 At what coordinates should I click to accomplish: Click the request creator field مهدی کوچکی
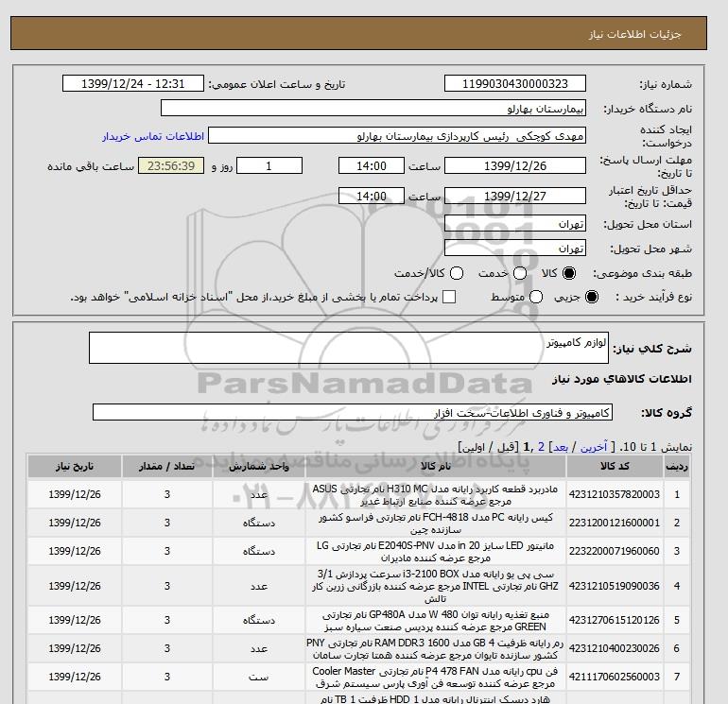[397, 135]
